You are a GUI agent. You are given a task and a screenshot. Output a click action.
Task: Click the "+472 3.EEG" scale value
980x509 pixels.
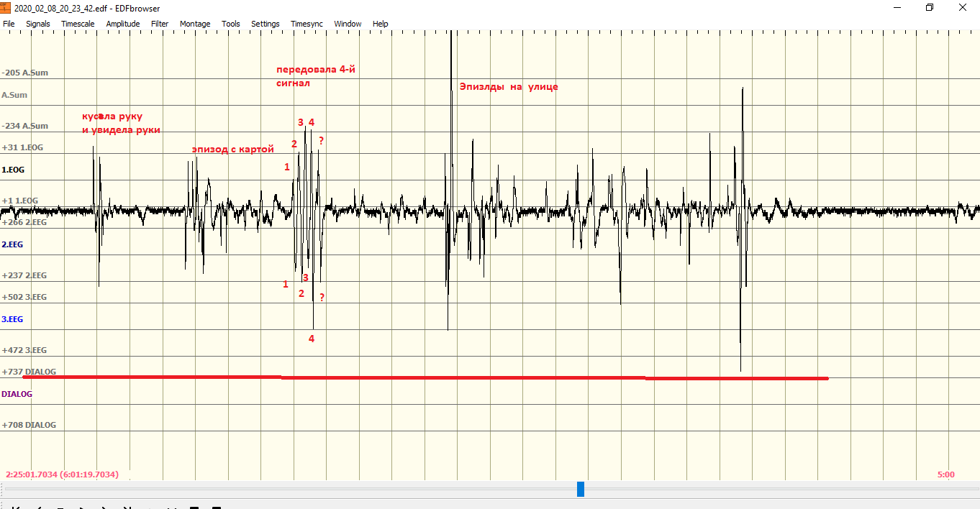[x=24, y=350]
